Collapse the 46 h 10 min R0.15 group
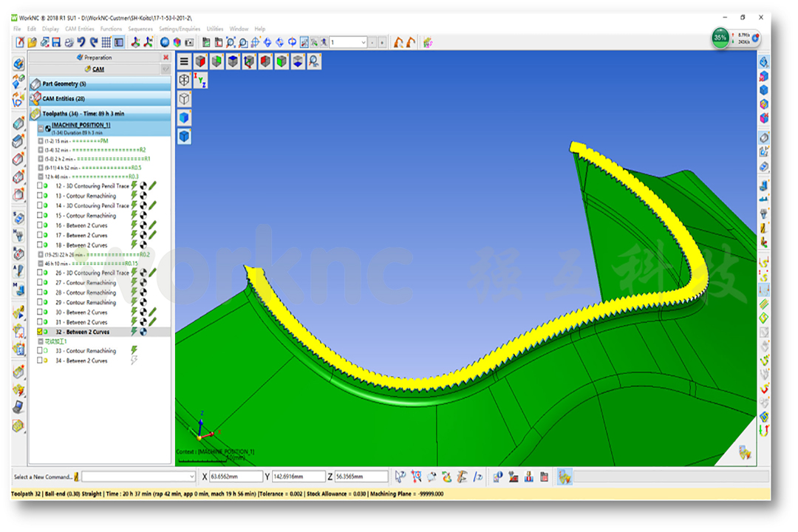The height and width of the screenshot is (532, 798). 41,264
